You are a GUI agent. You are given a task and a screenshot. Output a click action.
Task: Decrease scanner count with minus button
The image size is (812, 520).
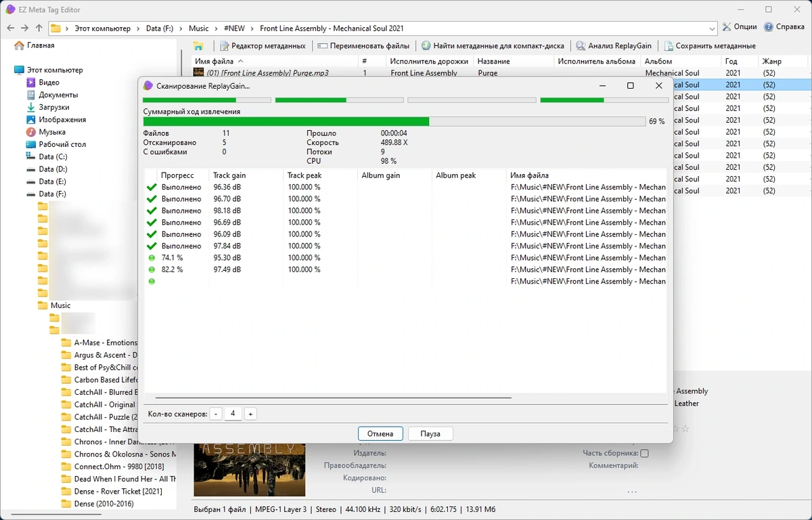coord(216,414)
